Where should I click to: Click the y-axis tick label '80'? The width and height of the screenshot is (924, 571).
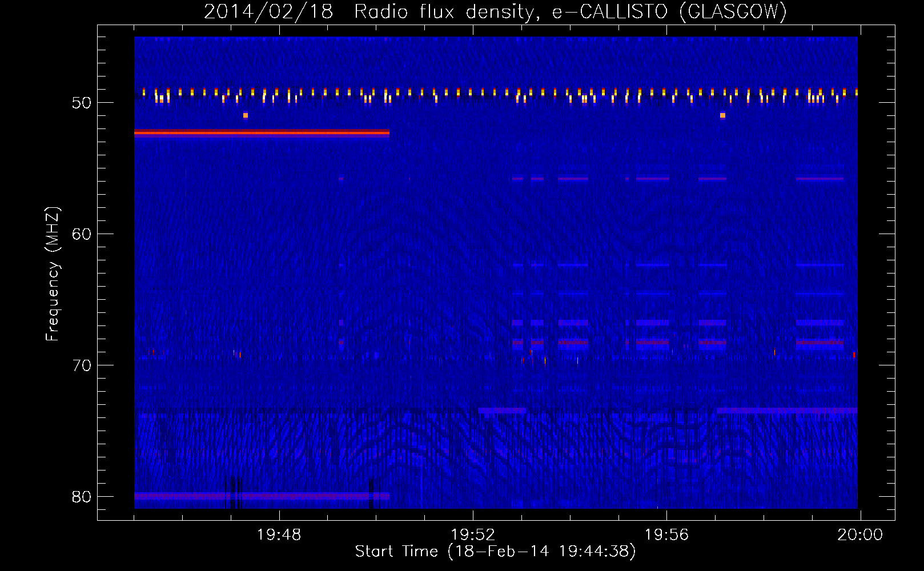click(x=82, y=497)
